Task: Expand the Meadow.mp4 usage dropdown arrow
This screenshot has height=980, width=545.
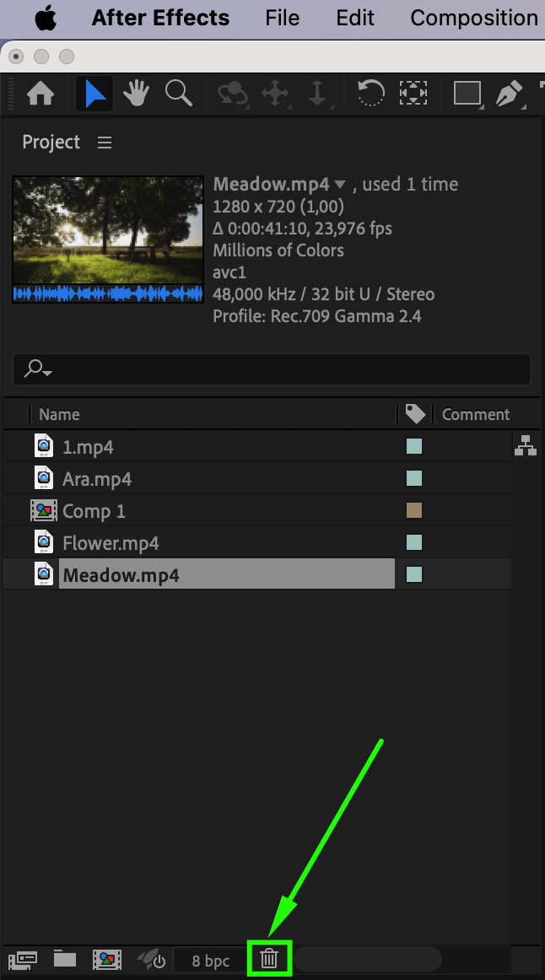Action: pyautogui.click(x=340, y=185)
